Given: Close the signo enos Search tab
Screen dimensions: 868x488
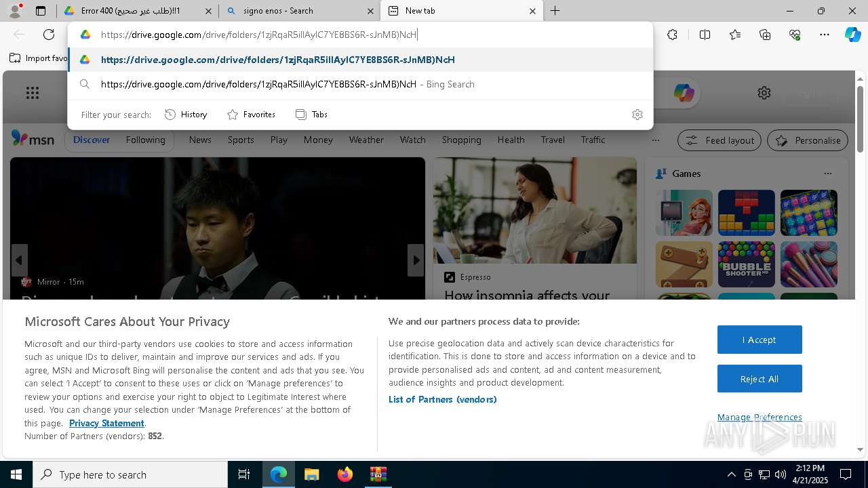Looking at the screenshot, I should tap(370, 11).
